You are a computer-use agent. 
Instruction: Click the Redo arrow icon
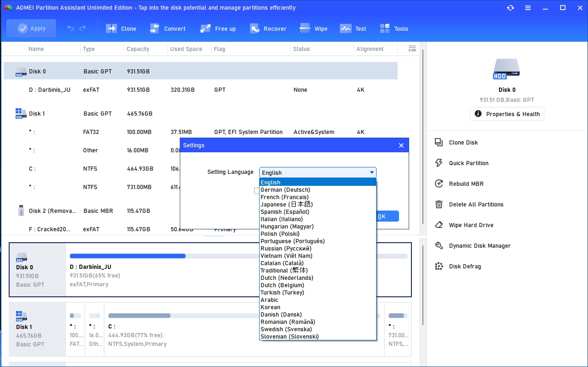83,28
